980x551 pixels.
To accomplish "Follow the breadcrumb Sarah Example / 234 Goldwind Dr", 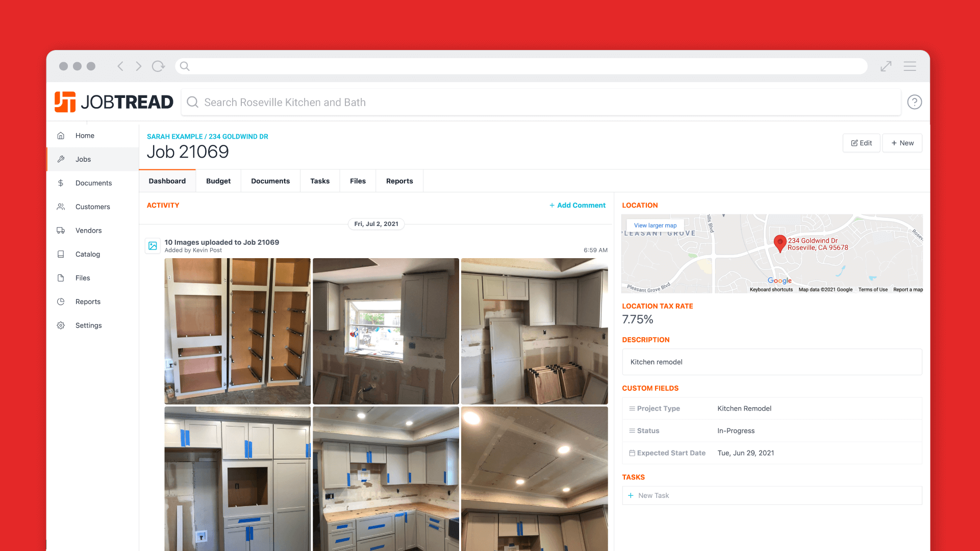I will 207,136.
